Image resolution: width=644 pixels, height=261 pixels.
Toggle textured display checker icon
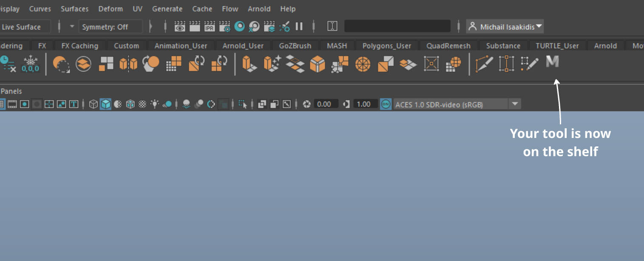click(x=143, y=104)
